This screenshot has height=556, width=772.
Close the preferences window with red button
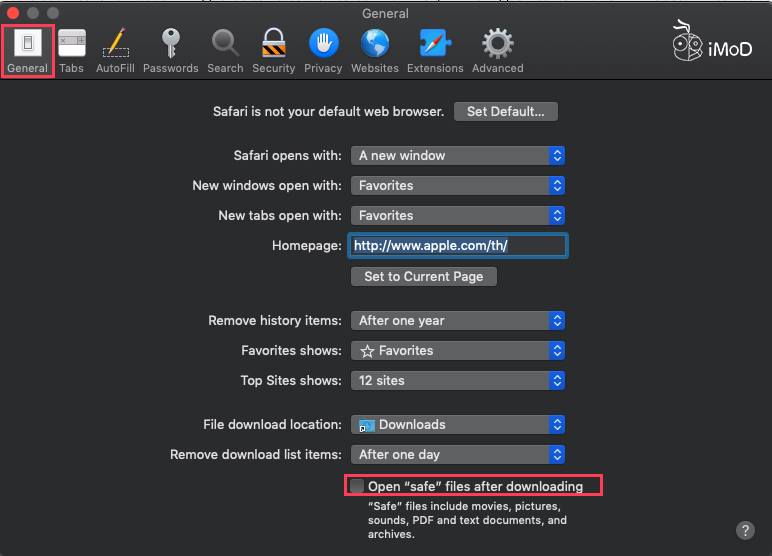[13, 13]
